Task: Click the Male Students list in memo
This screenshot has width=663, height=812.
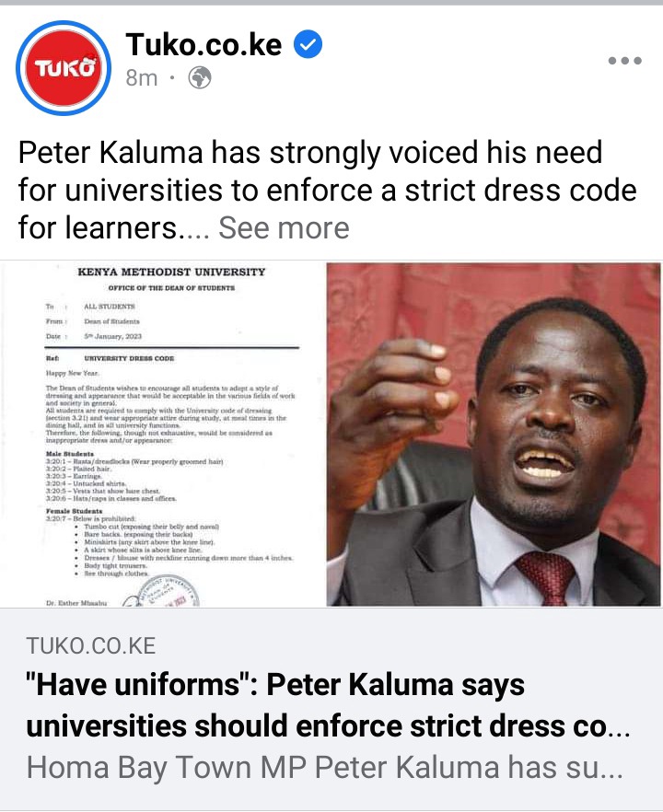Action: click(x=134, y=476)
